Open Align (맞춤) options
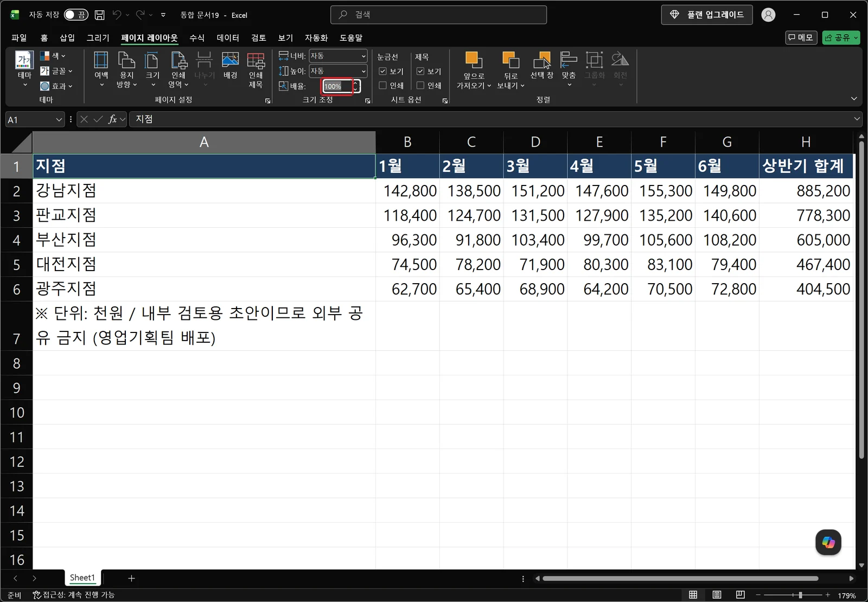Screen dimensions: 868x602 coord(569,69)
